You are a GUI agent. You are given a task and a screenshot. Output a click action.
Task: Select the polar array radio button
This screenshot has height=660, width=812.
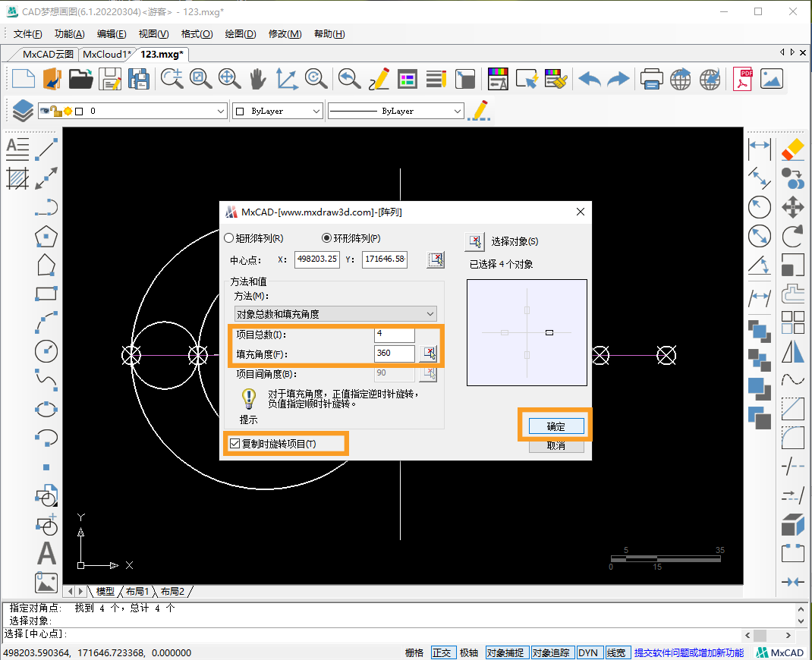click(327, 238)
